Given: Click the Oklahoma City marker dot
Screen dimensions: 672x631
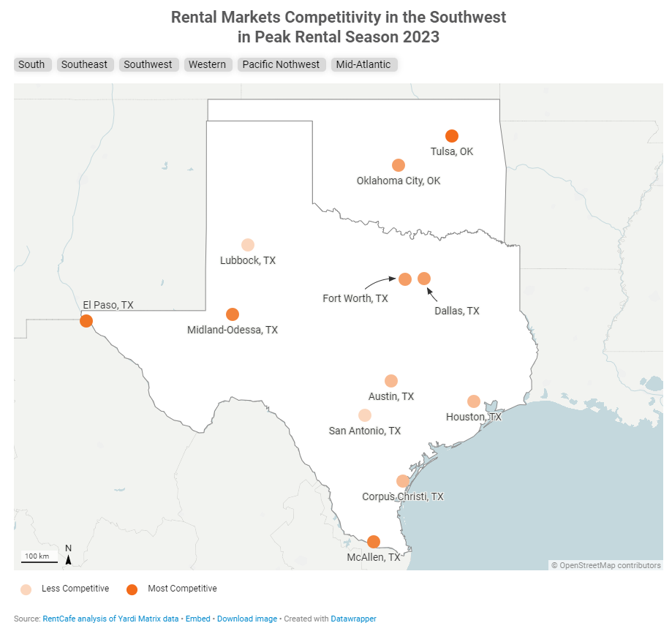Looking at the screenshot, I should click(399, 165).
